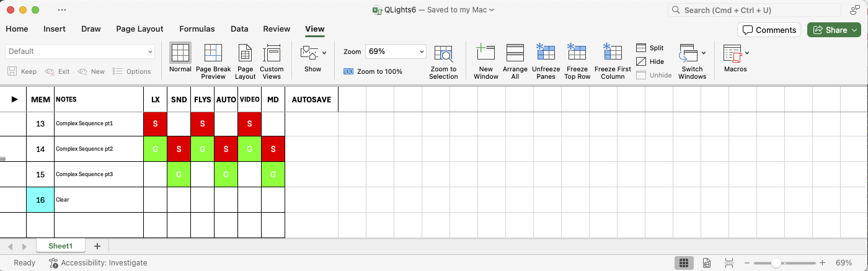Open the Formulas tab
This screenshot has height=271, width=868.
(x=197, y=29)
